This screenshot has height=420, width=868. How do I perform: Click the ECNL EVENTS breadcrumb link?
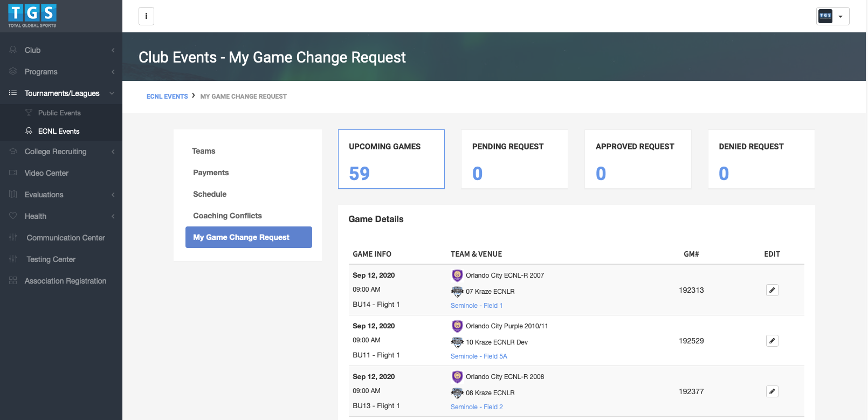click(167, 97)
